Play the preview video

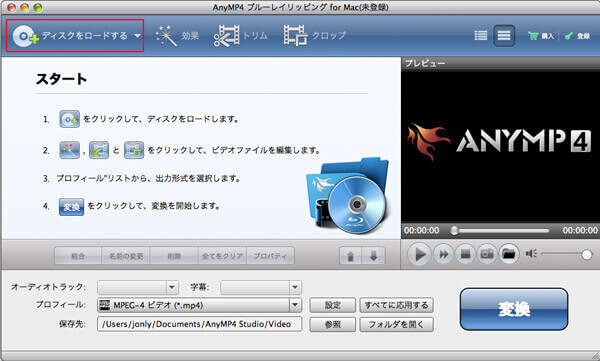pyautogui.click(x=419, y=254)
